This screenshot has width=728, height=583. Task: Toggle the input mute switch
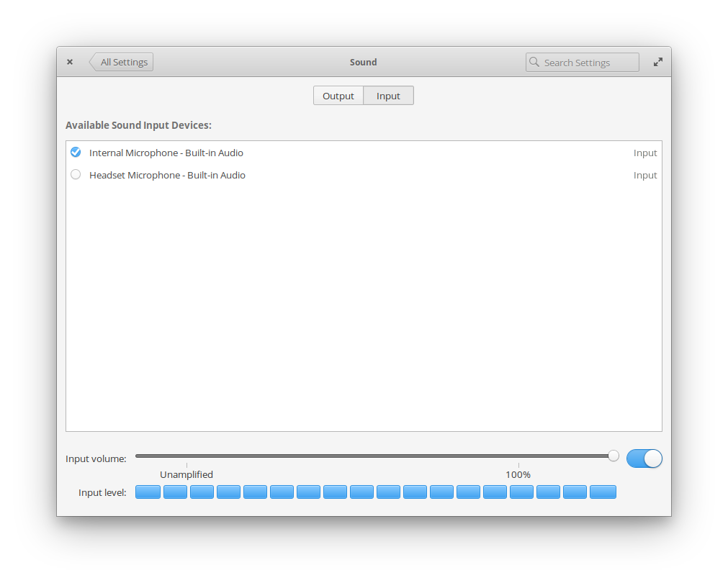pyautogui.click(x=644, y=458)
